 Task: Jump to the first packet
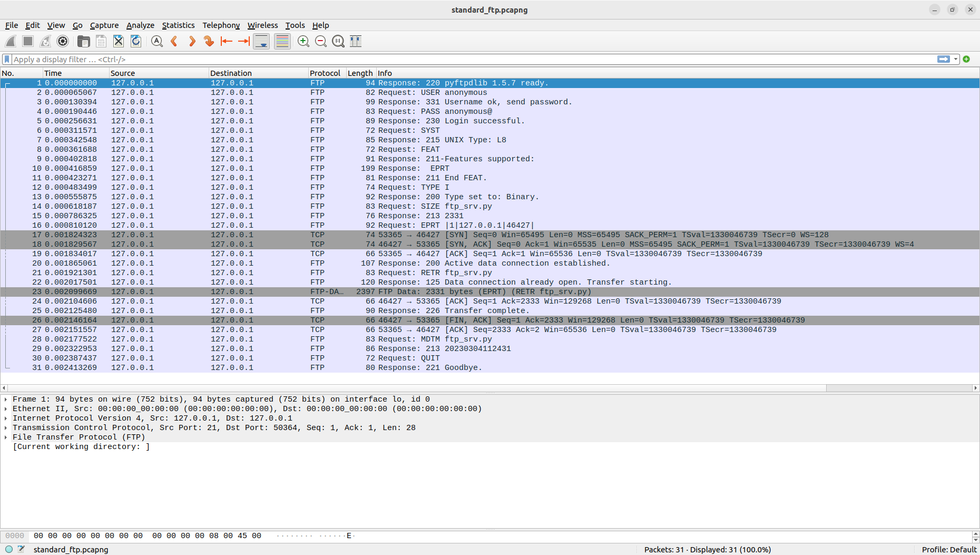[227, 41]
